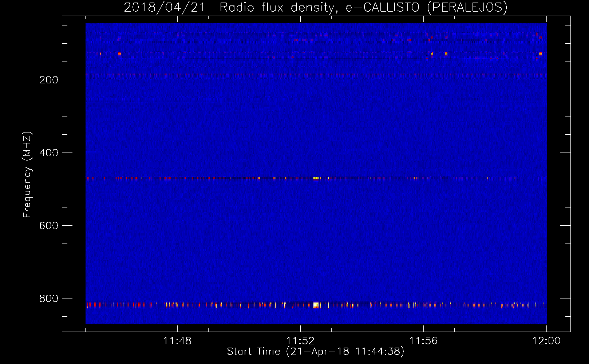Select the 800 MHz frequency tick label
This screenshot has height=364, width=589.
click(49, 298)
